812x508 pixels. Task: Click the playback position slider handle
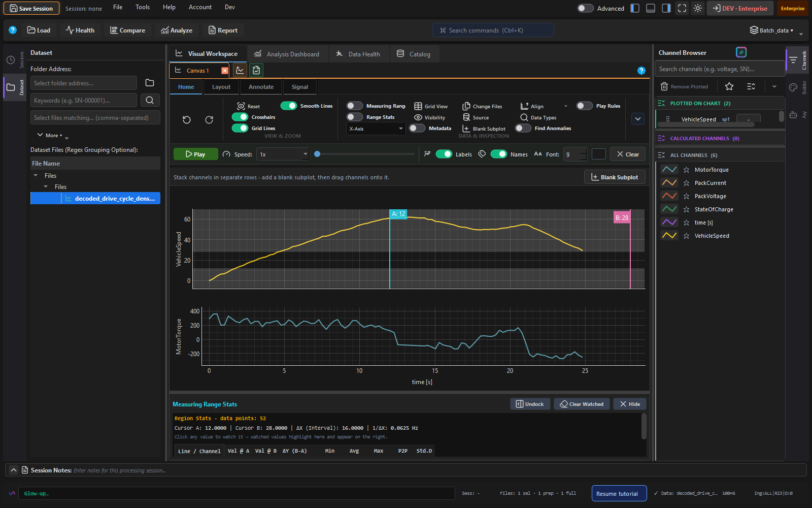tap(317, 154)
